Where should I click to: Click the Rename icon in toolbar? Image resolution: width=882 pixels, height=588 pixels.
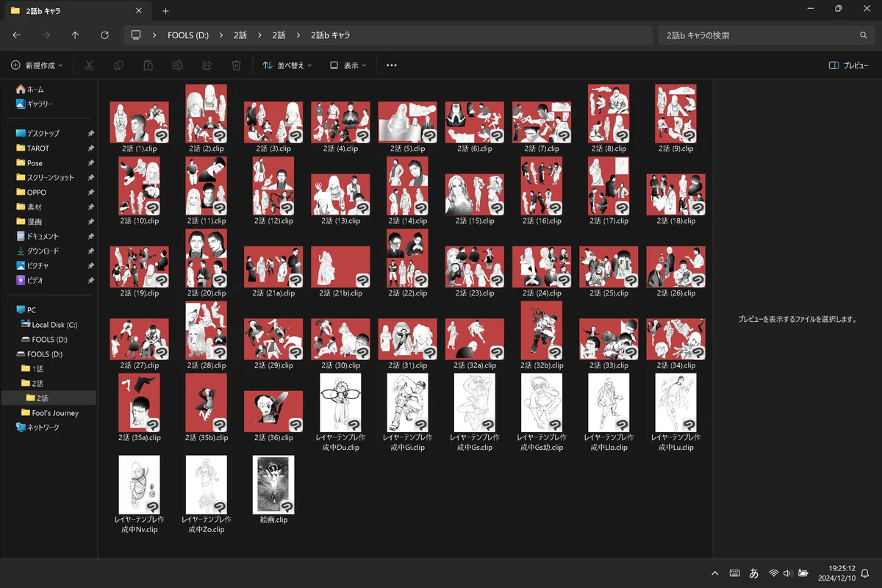coord(177,65)
